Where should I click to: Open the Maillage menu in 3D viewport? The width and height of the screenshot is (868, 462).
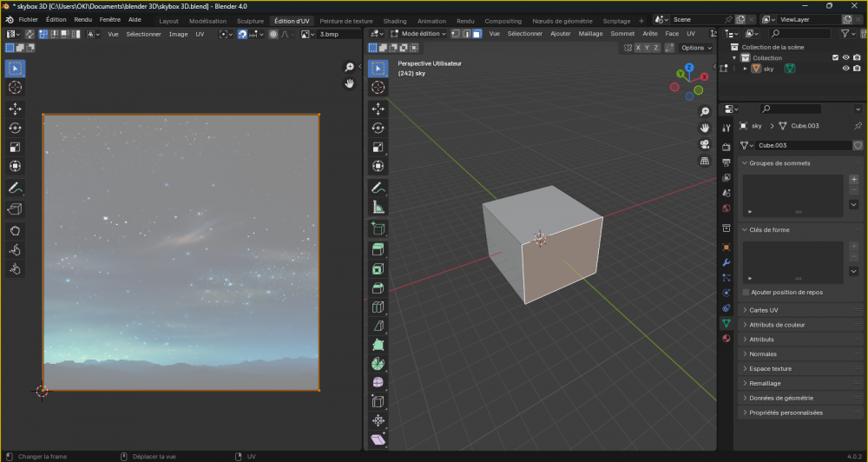pyautogui.click(x=590, y=34)
